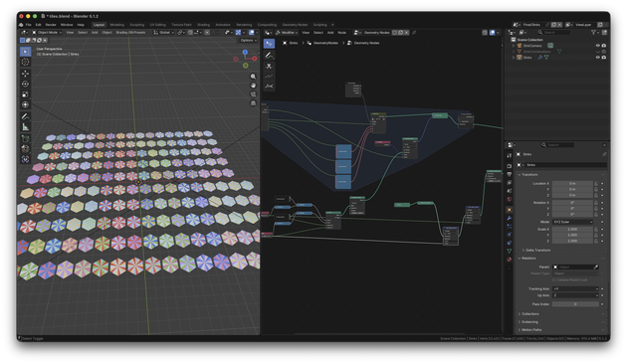Open the Object Data properties tab

(509, 251)
